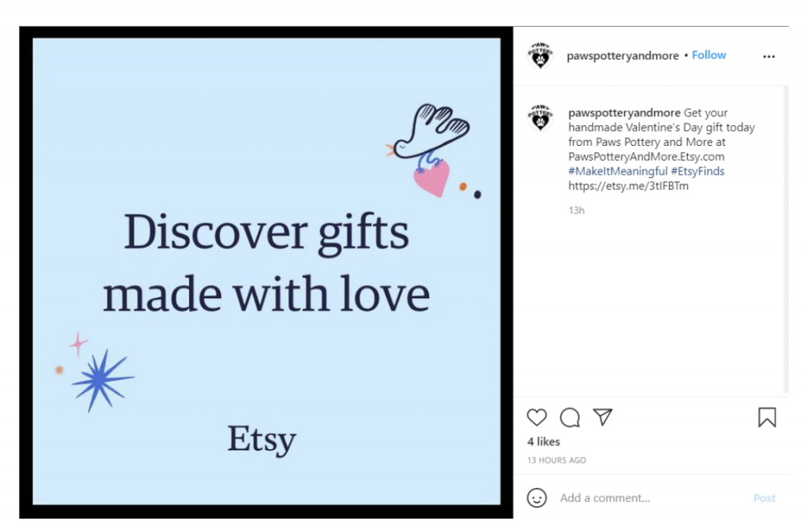This screenshot has width=807, height=532.
Task: Click the 13 HOURS AGO timestamp
Action: [x=556, y=460]
